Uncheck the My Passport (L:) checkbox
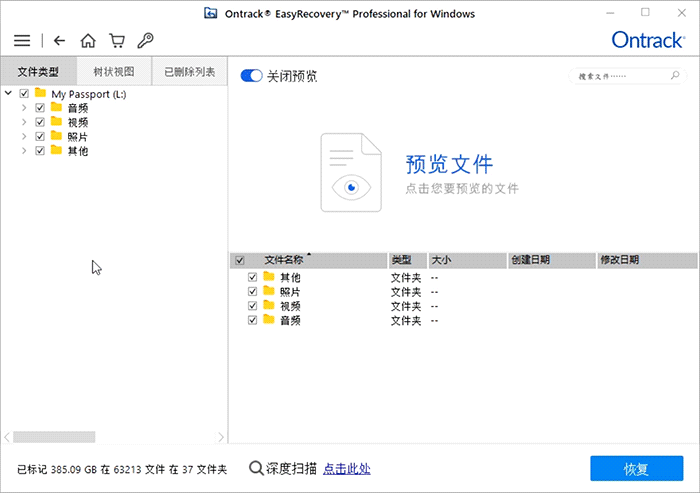 pyautogui.click(x=25, y=94)
